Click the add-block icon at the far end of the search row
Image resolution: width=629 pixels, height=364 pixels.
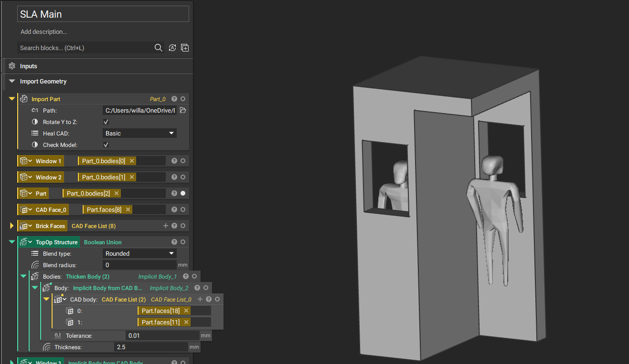tap(185, 48)
